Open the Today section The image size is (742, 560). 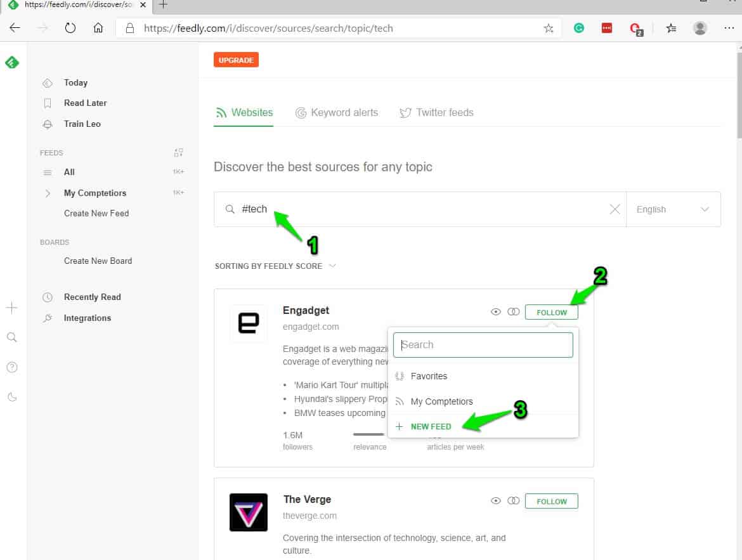coord(75,83)
